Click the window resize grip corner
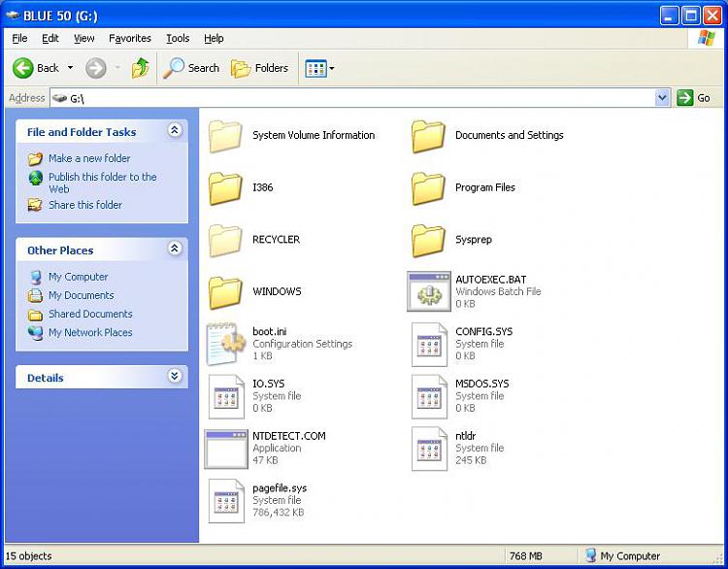728x569 pixels. (719, 559)
